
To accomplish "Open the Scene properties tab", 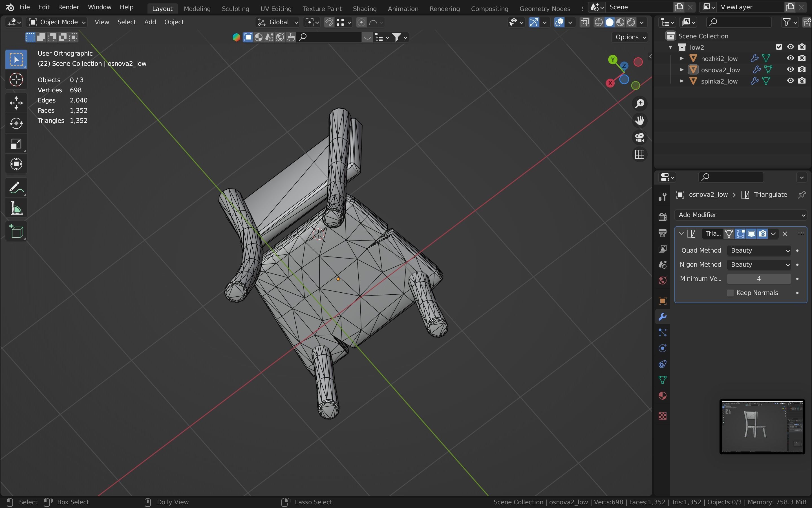I will (x=662, y=265).
